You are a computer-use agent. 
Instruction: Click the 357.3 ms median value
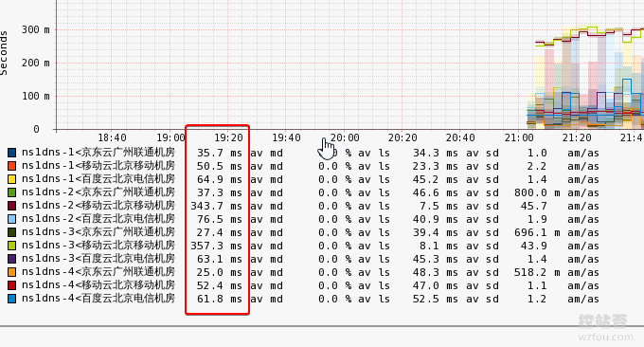click(x=216, y=246)
